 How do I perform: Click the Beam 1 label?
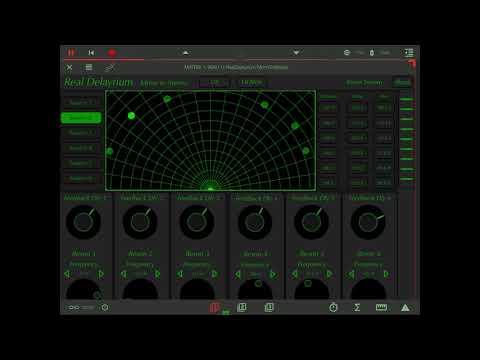click(x=84, y=254)
